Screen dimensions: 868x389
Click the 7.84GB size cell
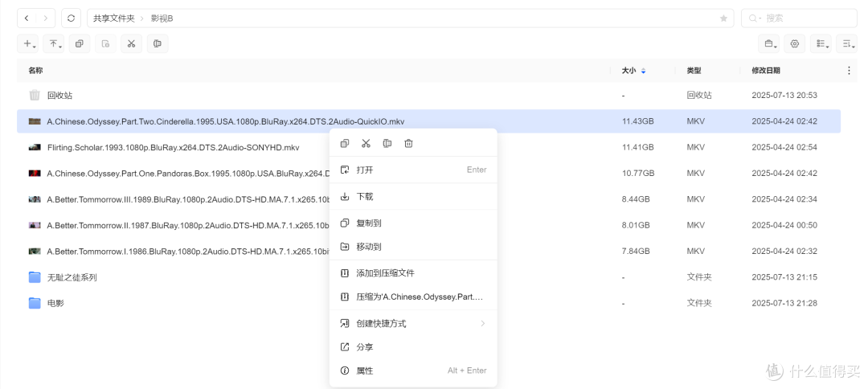coord(636,252)
